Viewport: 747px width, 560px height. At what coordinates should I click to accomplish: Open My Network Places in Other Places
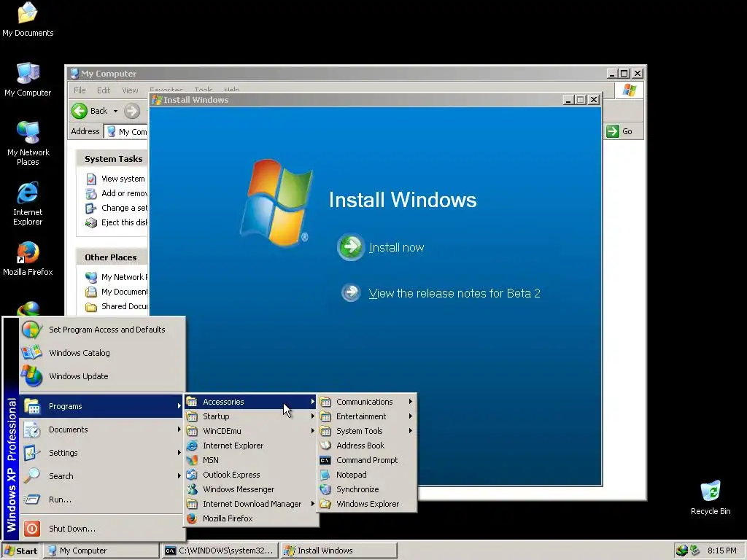pos(116,277)
